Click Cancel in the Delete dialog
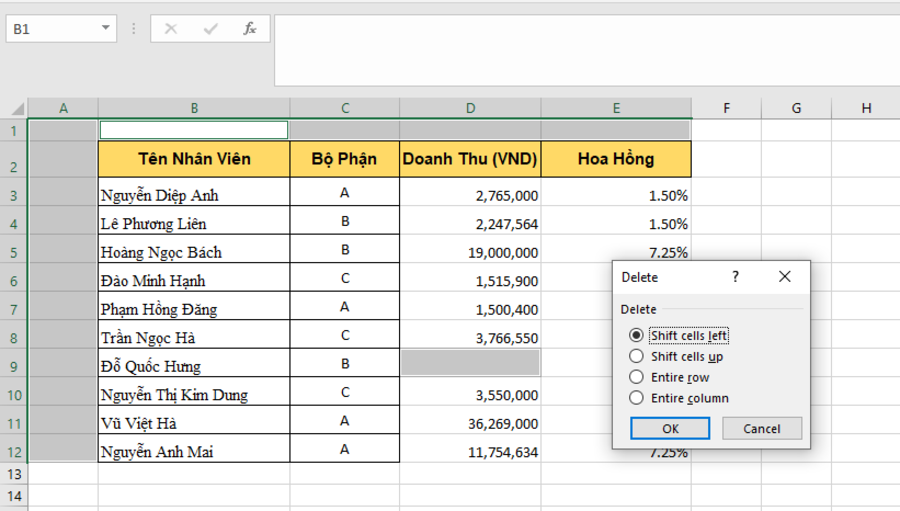 [762, 428]
